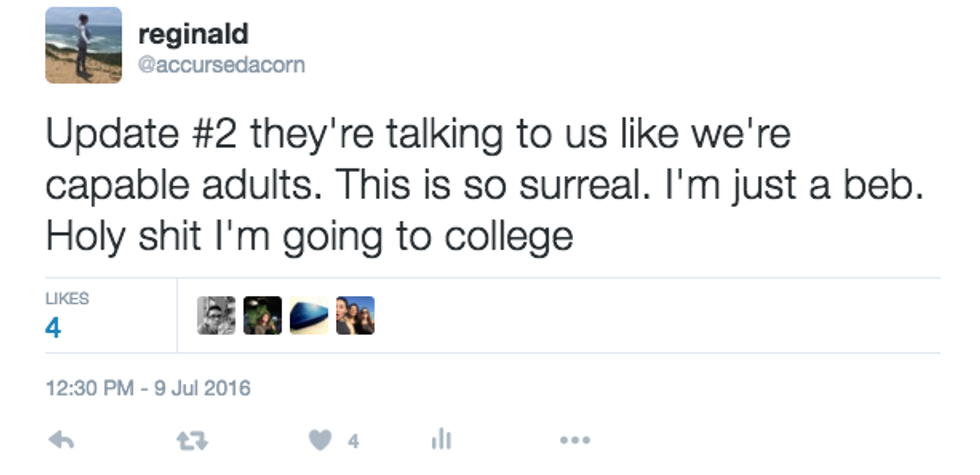
Task: Open the @accursedacorn handle link
Action: pyautogui.click(x=221, y=65)
